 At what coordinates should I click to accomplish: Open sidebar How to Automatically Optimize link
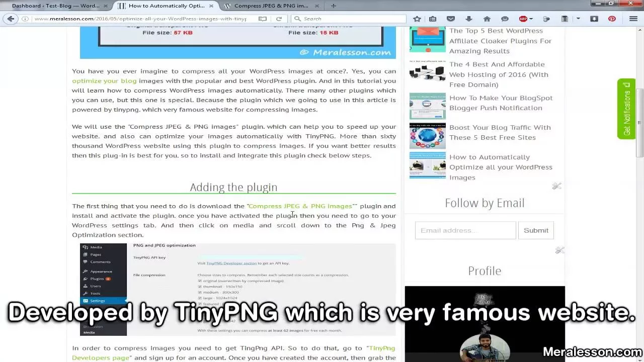501,167
